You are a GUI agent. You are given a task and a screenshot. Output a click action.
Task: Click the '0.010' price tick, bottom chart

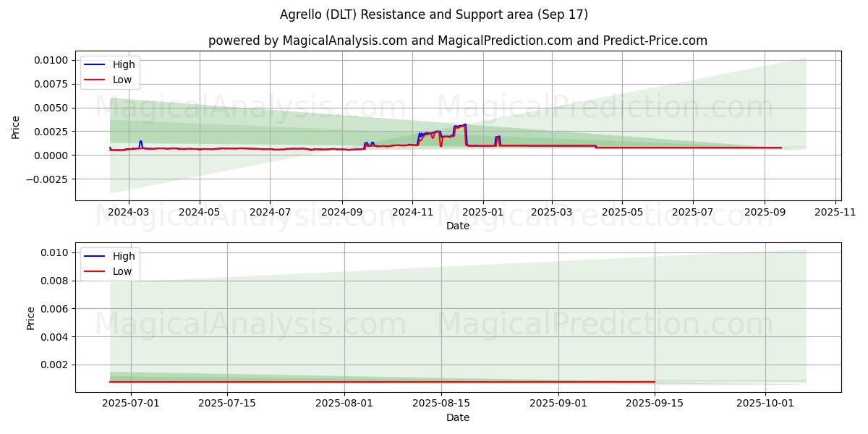(x=54, y=252)
